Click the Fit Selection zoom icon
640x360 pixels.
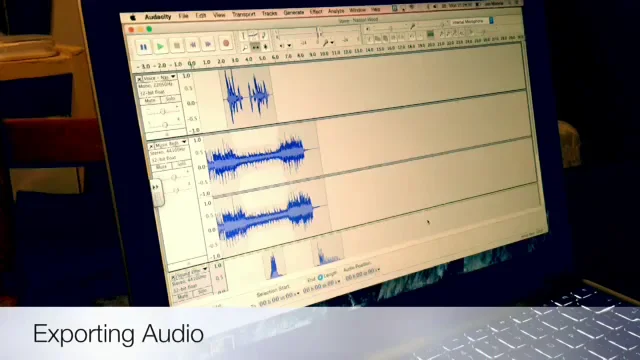[455, 33]
